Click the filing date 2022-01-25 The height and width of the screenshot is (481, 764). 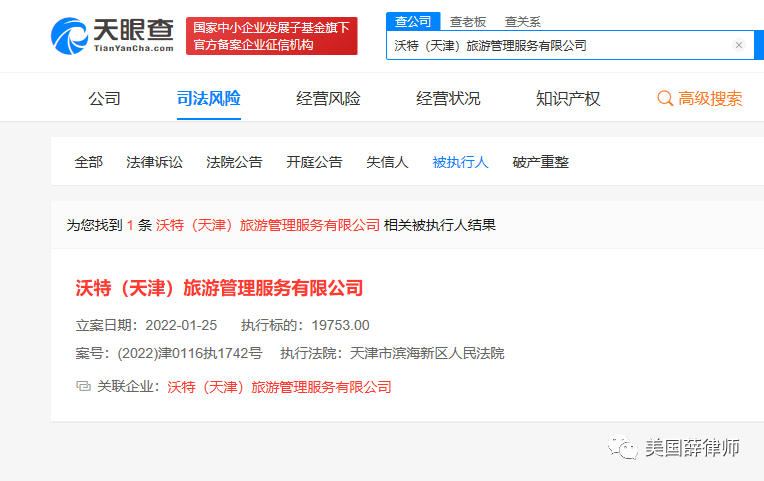tap(181, 326)
